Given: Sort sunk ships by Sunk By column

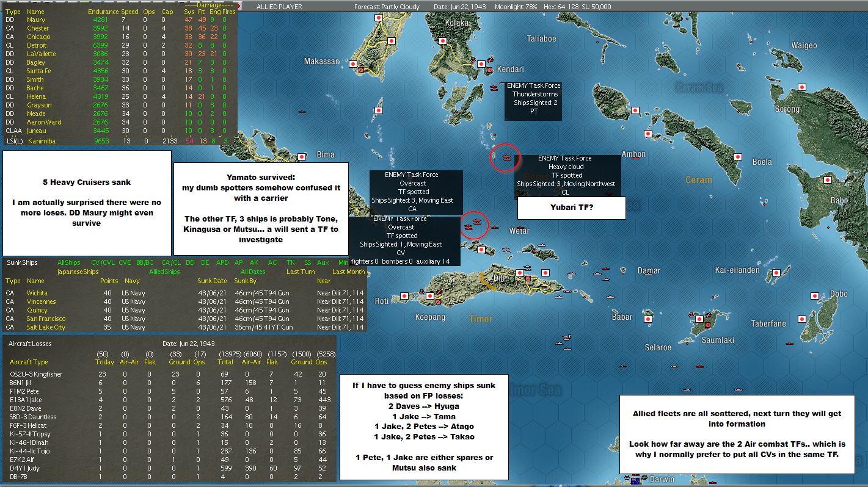Looking at the screenshot, I should [x=246, y=281].
